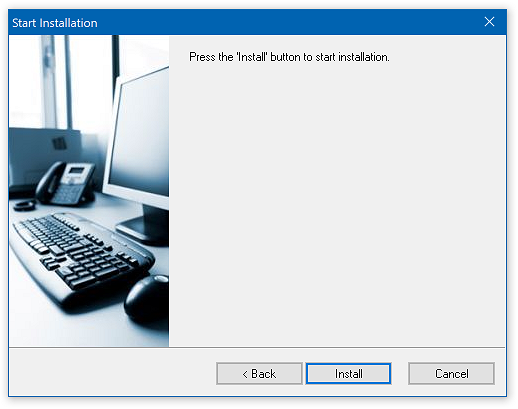Close the Start Installation dialog

click(489, 22)
